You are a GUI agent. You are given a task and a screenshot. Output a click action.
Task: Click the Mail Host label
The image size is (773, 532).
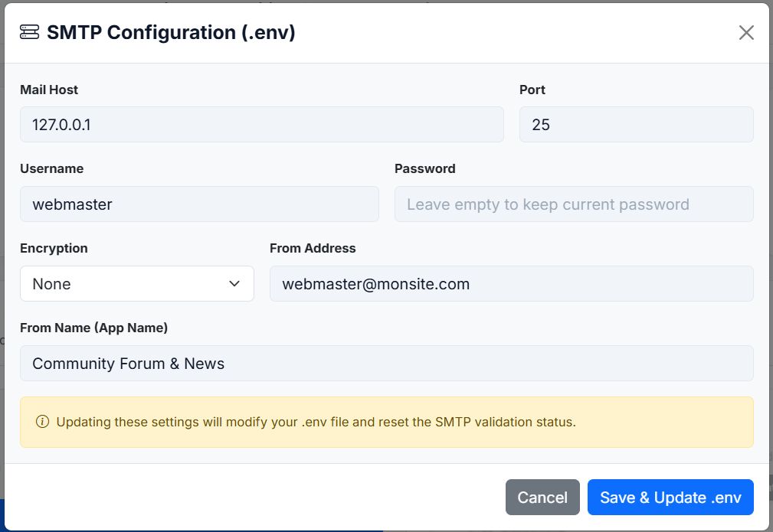point(48,90)
